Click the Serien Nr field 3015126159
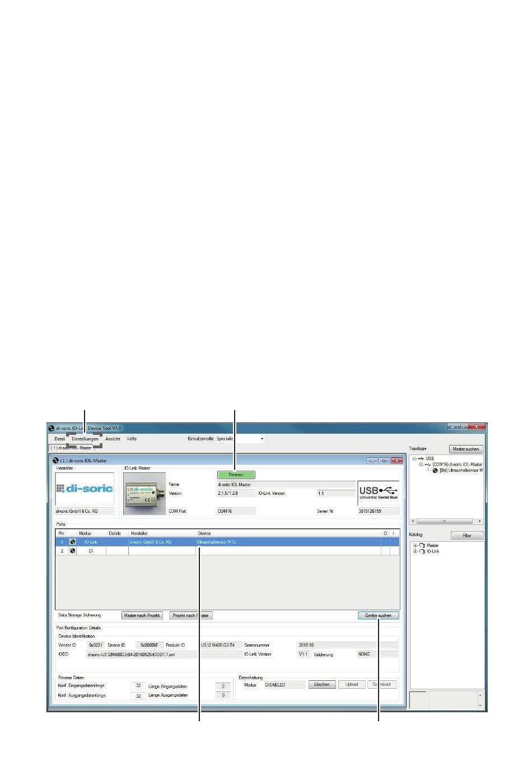532x775 pixels. (x=378, y=511)
